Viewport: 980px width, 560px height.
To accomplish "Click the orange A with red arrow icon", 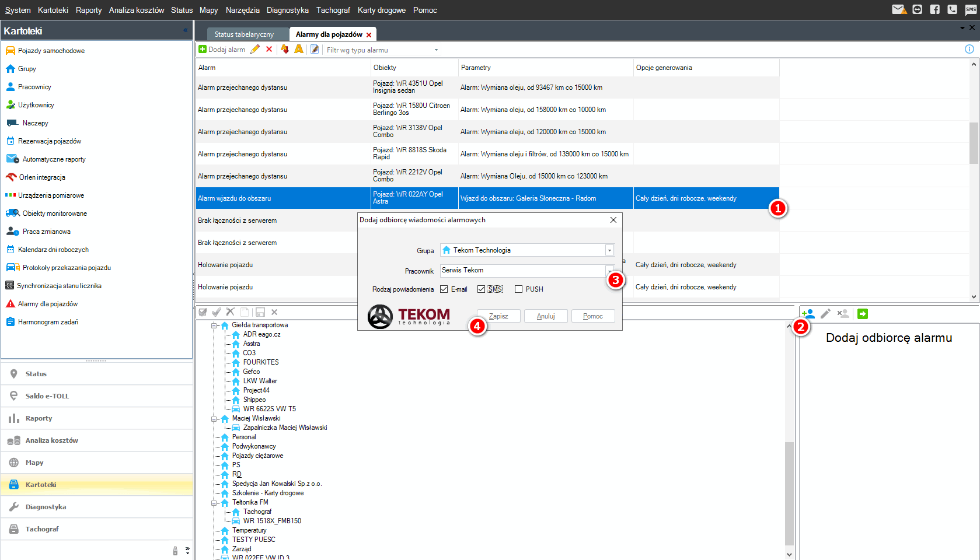I will pos(285,50).
